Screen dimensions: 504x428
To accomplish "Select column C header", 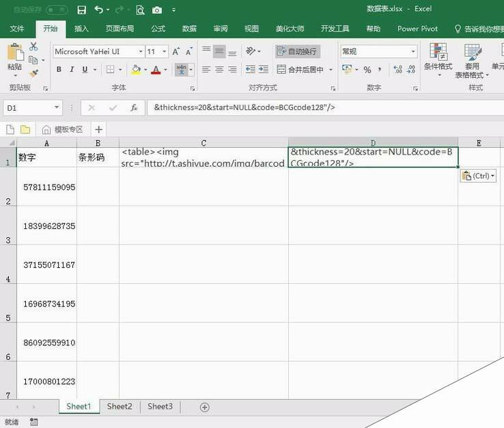I will pyautogui.click(x=204, y=143).
